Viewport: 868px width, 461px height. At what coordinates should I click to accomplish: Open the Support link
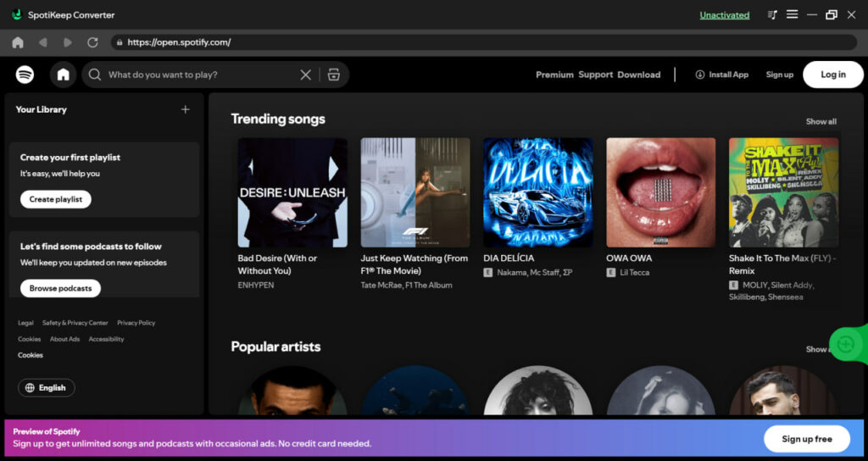[596, 75]
